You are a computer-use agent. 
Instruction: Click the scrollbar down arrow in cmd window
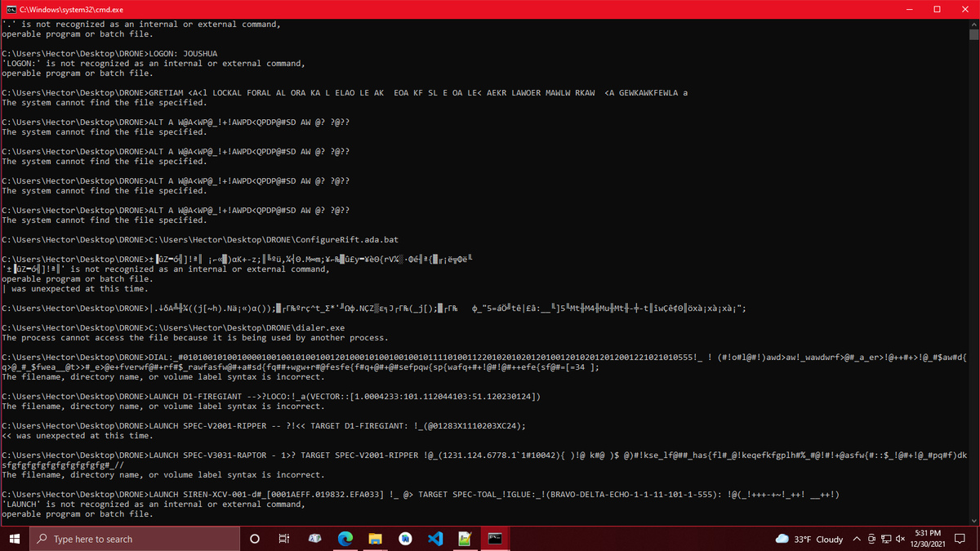point(973,522)
